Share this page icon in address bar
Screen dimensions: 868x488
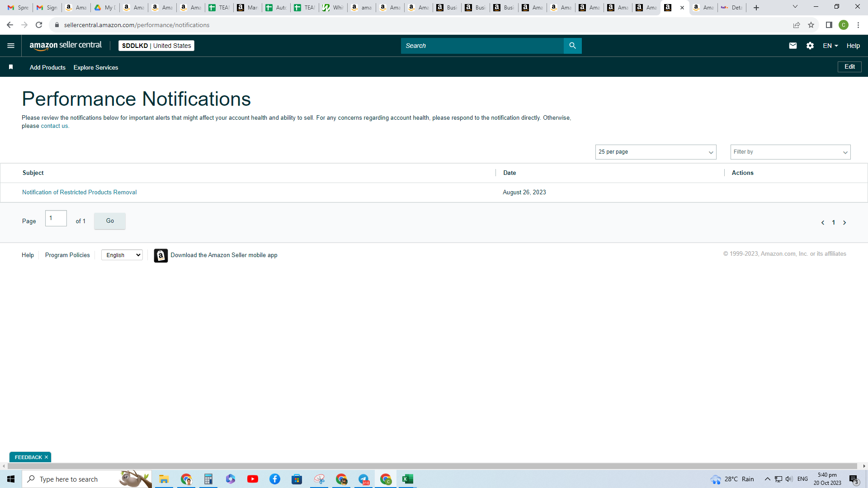coord(796,25)
